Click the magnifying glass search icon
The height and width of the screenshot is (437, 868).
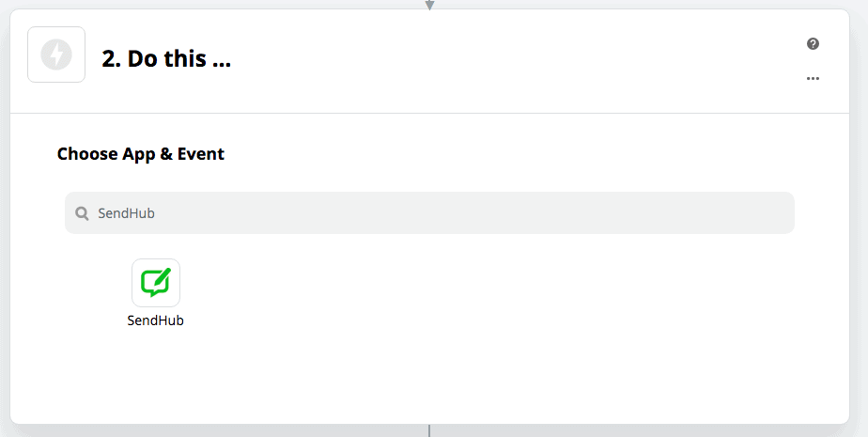point(82,213)
